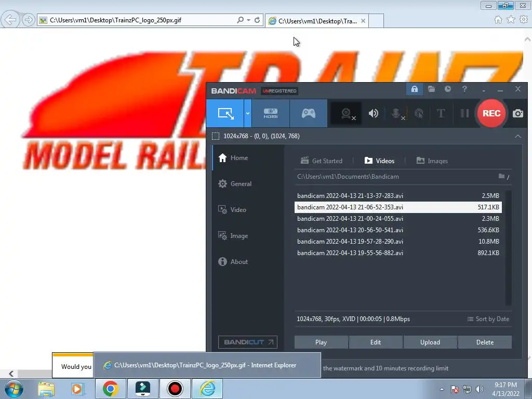The width and height of the screenshot is (532, 399).
Task: Open Google Chrome from the taskbar
Action: 110,389
